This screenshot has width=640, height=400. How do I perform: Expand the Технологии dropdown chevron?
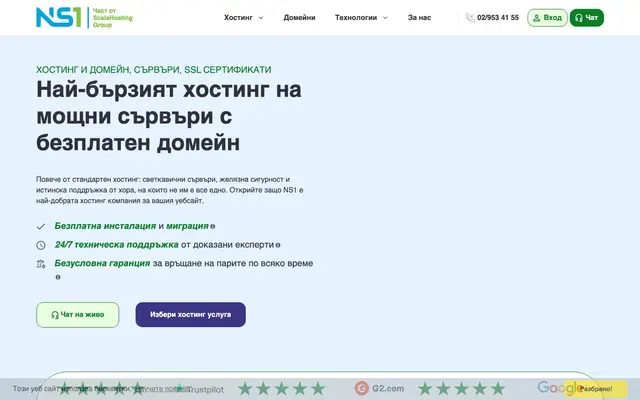[x=385, y=18]
